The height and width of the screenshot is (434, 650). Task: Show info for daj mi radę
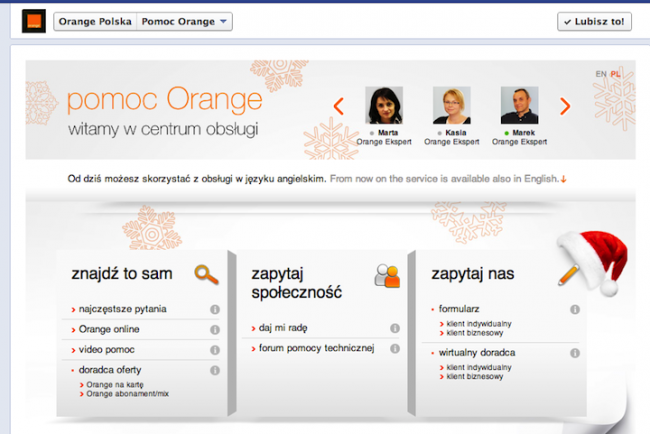(395, 328)
